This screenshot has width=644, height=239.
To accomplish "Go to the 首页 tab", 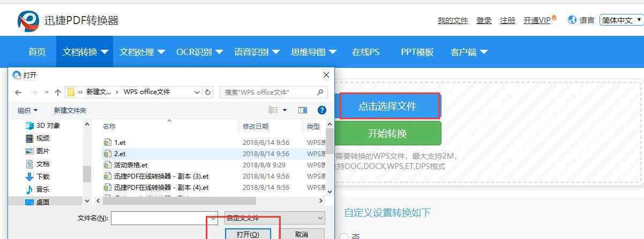I will 37,52.
